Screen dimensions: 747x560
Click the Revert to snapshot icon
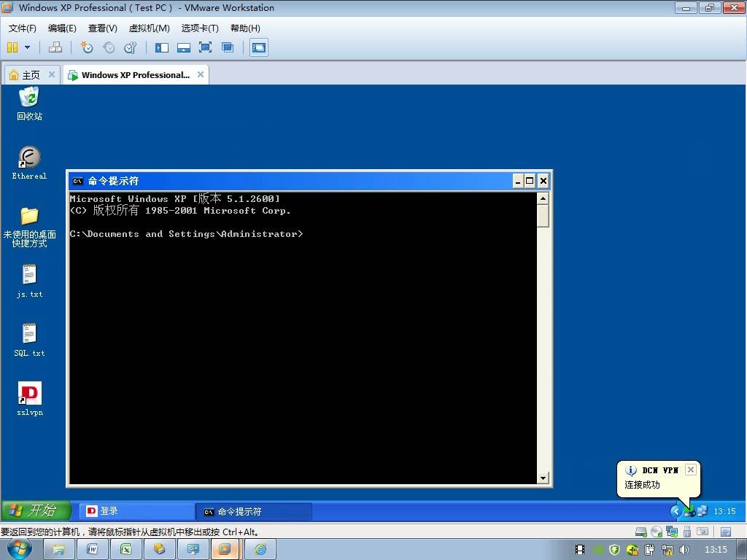(109, 47)
